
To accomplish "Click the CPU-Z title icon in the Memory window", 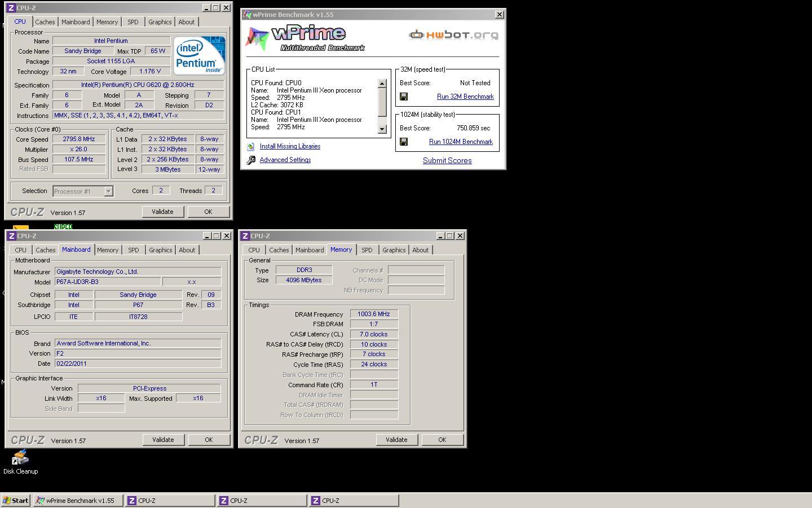I will pos(245,236).
